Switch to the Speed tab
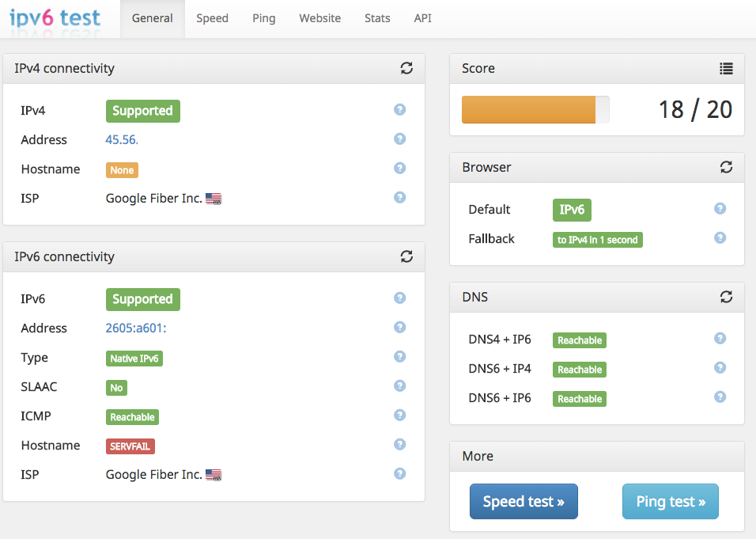 (x=212, y=18)
